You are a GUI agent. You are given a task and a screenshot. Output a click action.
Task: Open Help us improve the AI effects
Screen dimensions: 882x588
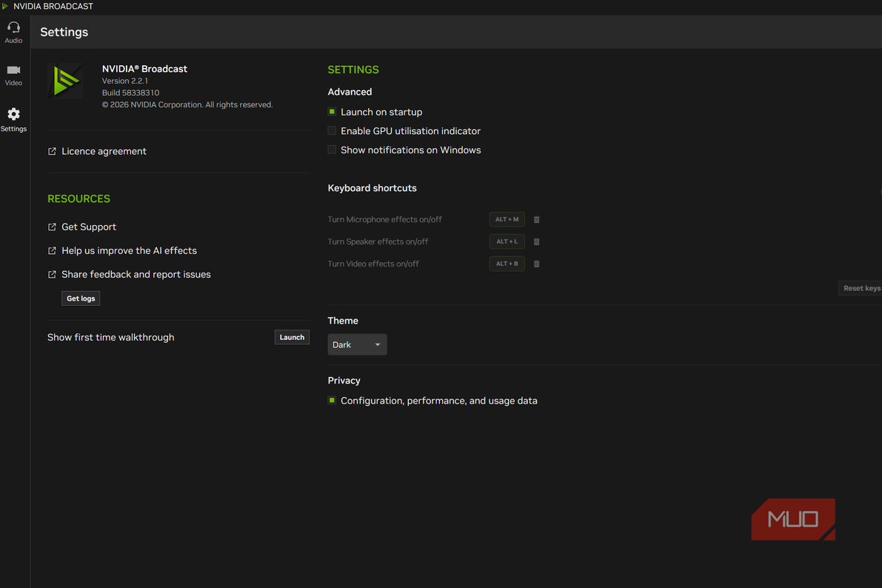[130, 250]
